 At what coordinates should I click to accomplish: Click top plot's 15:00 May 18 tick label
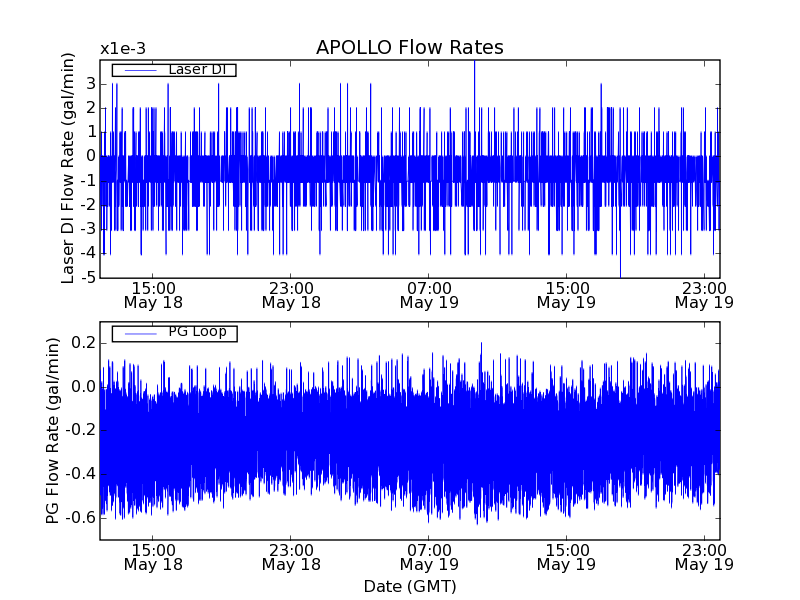point(152,294)
